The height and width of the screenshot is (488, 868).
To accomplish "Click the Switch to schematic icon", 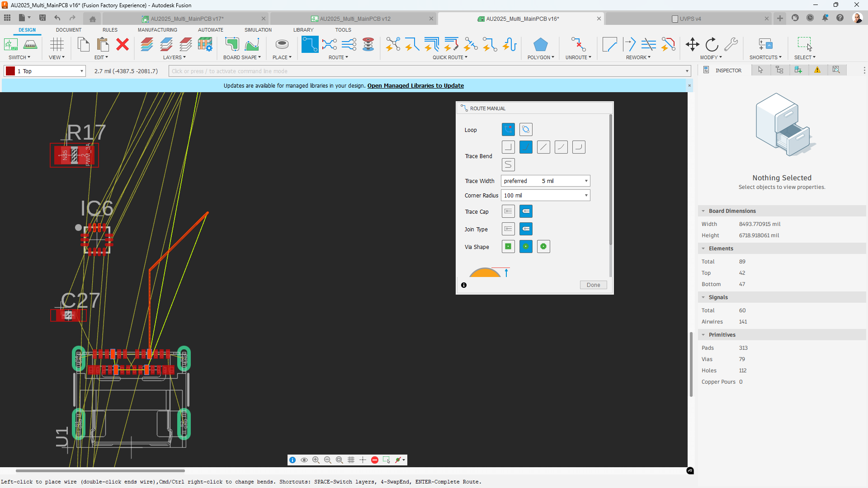I will coord(11,45).
